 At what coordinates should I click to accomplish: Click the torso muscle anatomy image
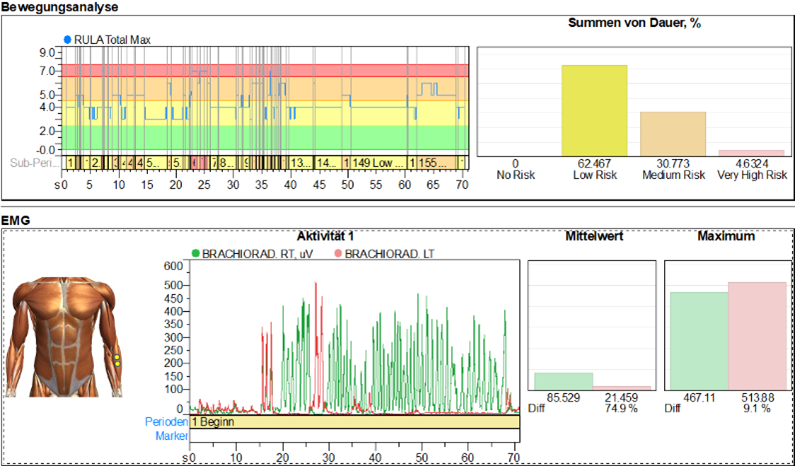tap(65, 337)
